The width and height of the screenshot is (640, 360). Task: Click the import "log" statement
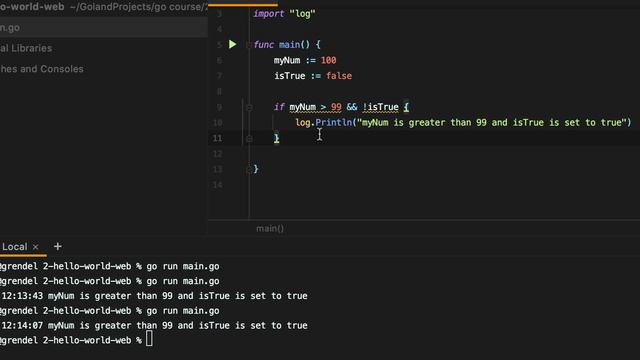point(284,13)
